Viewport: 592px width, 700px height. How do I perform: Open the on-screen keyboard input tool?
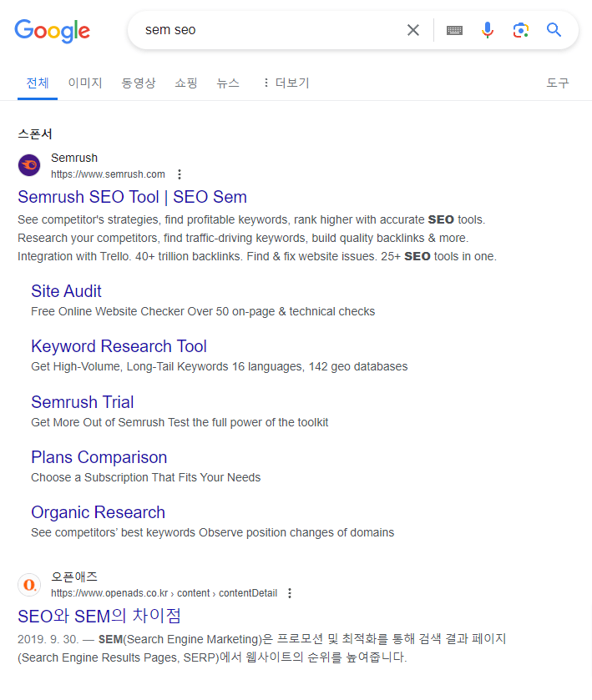[x=454, y=30]
